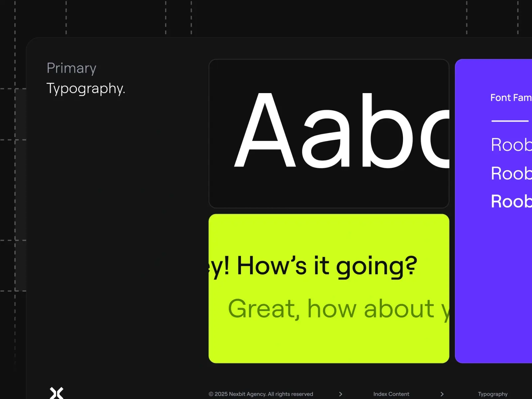Click the chevron arrow before Index Content
532x399 pixels.
pyautogui.click(x=340, y=394)
